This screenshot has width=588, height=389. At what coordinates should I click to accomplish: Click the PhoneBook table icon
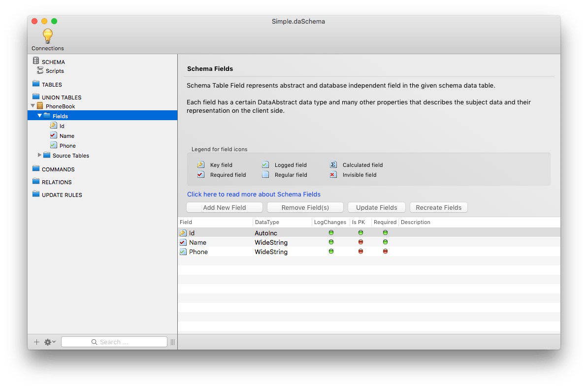(40, 106)
